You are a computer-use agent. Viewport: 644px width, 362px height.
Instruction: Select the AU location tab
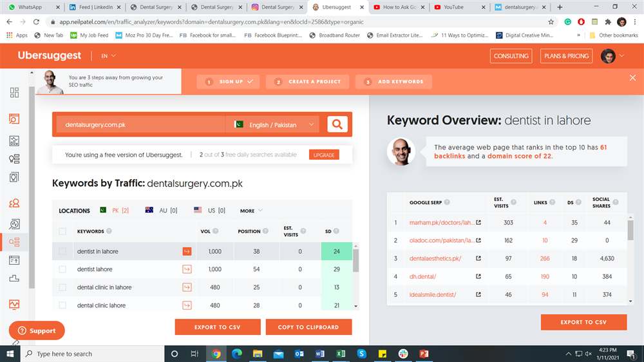(x=162, y=211)
